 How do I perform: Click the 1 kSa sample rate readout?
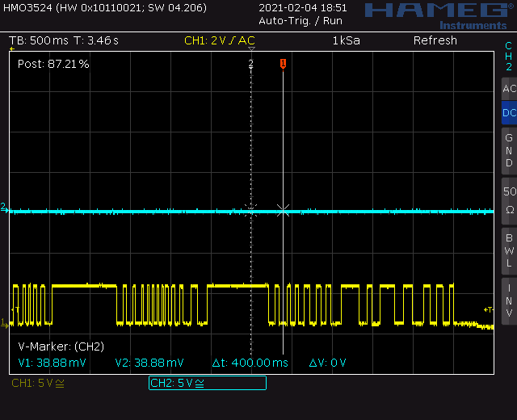347,40
